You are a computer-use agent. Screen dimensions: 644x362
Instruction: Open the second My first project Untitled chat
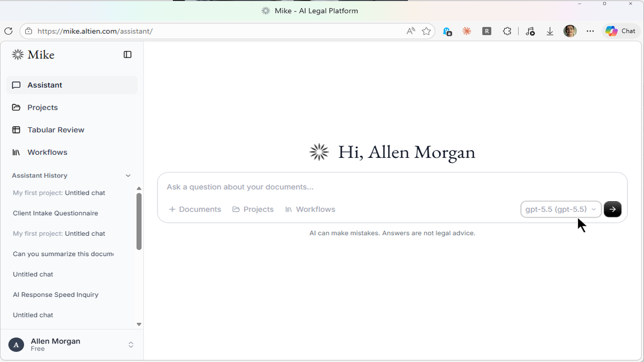[59, 233]
